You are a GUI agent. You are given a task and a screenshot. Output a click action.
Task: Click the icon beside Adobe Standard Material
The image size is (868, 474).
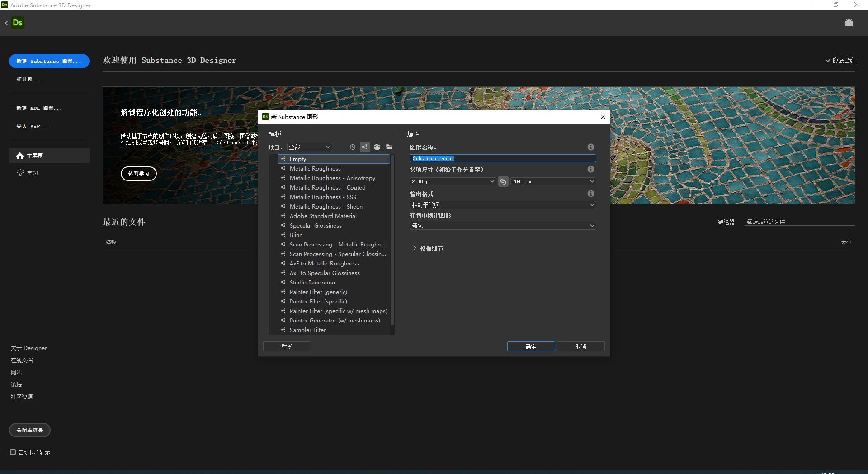coord(283,216)
